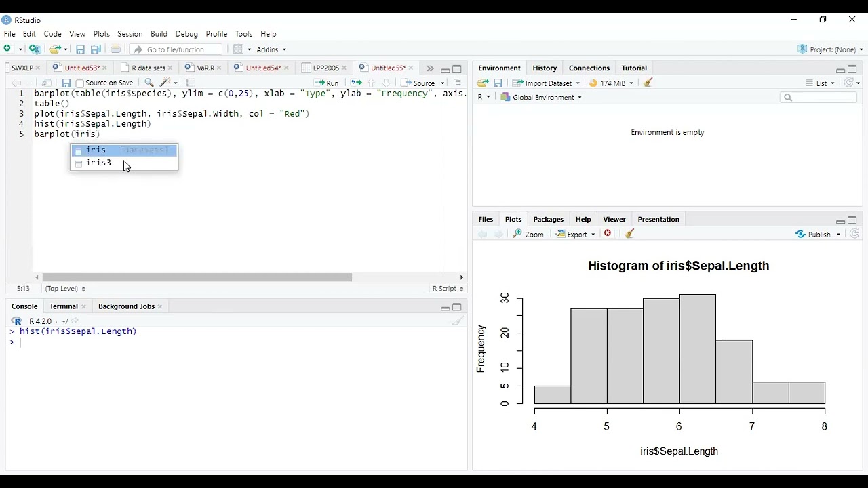This screenshot has height=488, width=868.
Task: Save current document in main toolbar
Action: 80,49
